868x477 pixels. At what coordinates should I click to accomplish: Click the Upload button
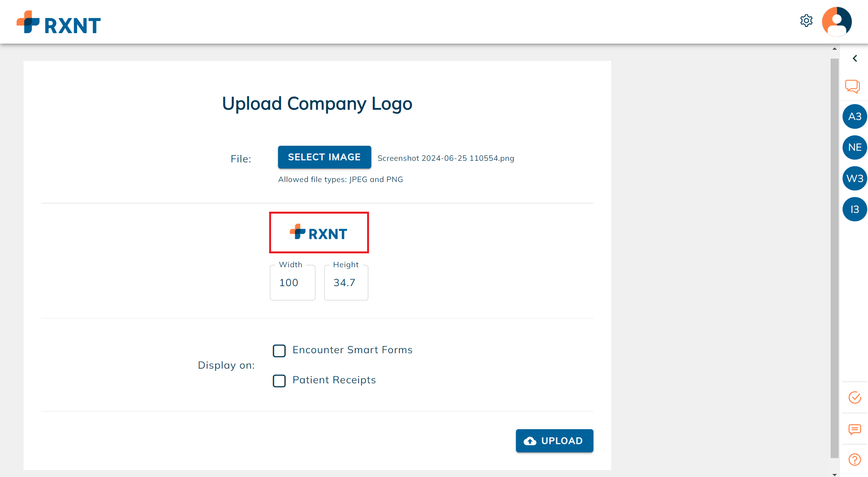coord(555,440)
